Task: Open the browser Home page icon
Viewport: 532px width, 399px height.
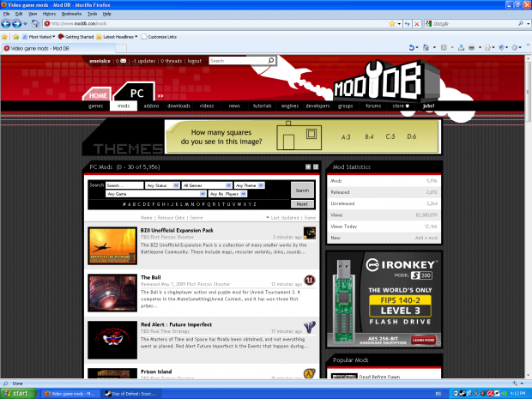Action: (x=35, y=23)
